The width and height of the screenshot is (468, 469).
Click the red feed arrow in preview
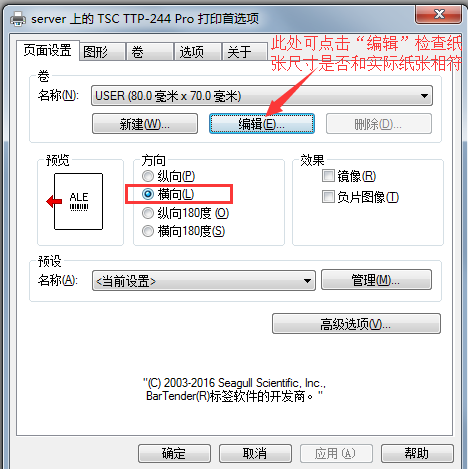[x=54, y=201]
